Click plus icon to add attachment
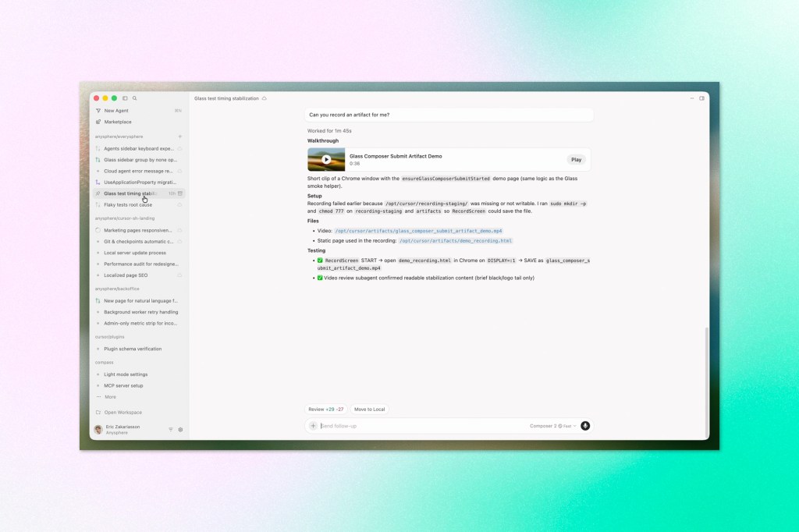The image size is (799, 532). click(314, 426)
